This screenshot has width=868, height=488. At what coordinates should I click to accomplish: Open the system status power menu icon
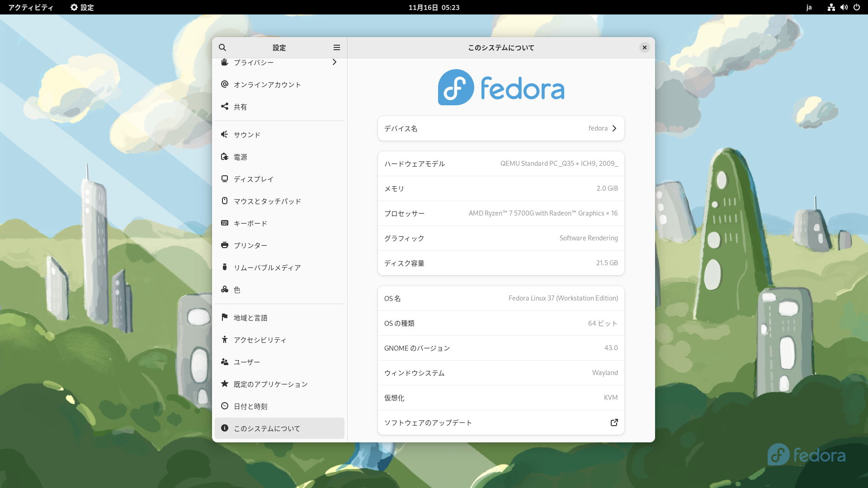click(x=857, y=7)
